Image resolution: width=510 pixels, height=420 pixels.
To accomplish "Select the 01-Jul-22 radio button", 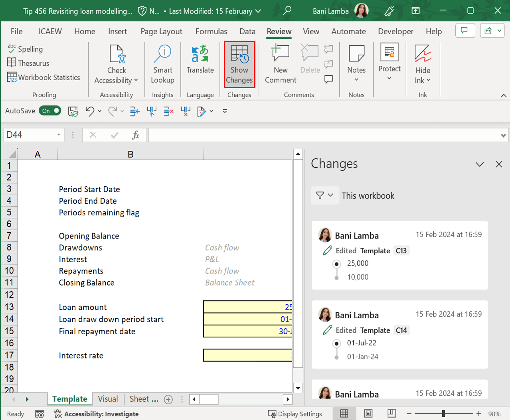I will tap(337, 343).
